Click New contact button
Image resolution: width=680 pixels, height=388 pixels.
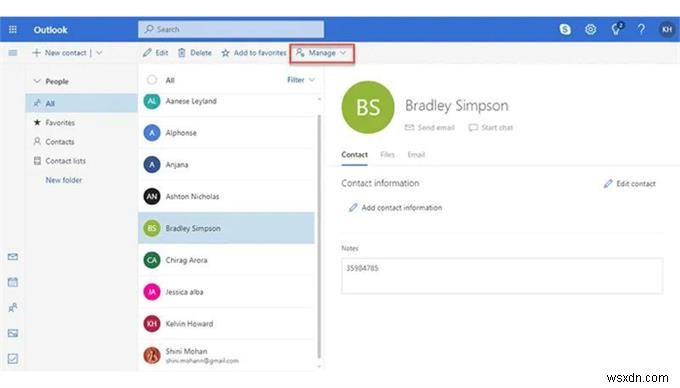coord(59,53)
